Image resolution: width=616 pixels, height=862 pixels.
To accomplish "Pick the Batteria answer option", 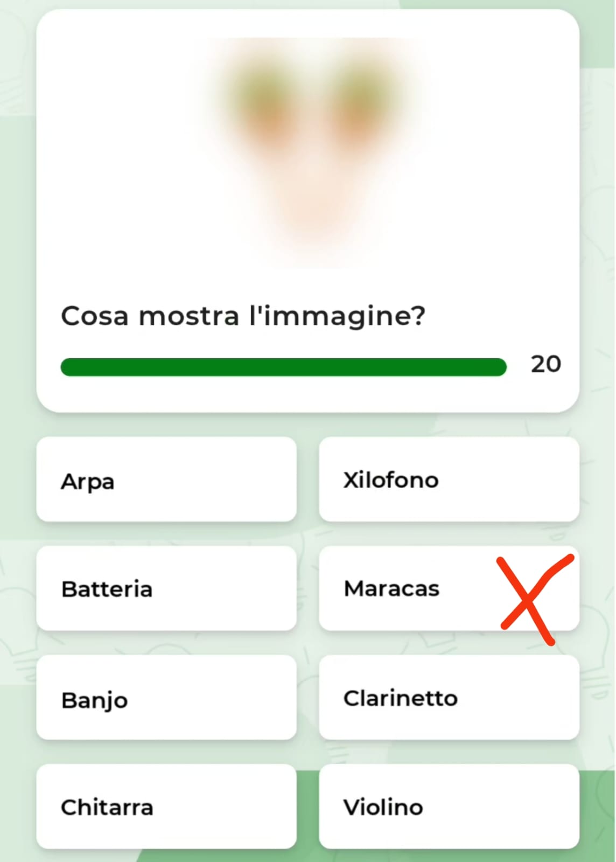I will pyautogui.click(x=166, y=589).
